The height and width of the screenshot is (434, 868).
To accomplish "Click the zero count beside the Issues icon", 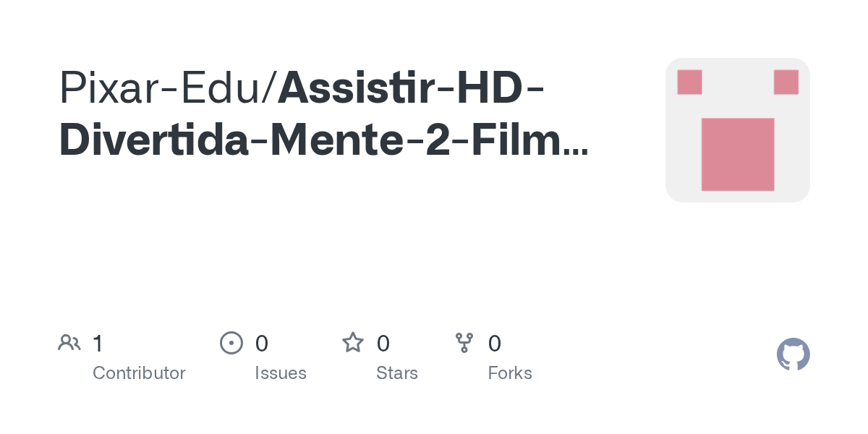I will coord(262,344).
